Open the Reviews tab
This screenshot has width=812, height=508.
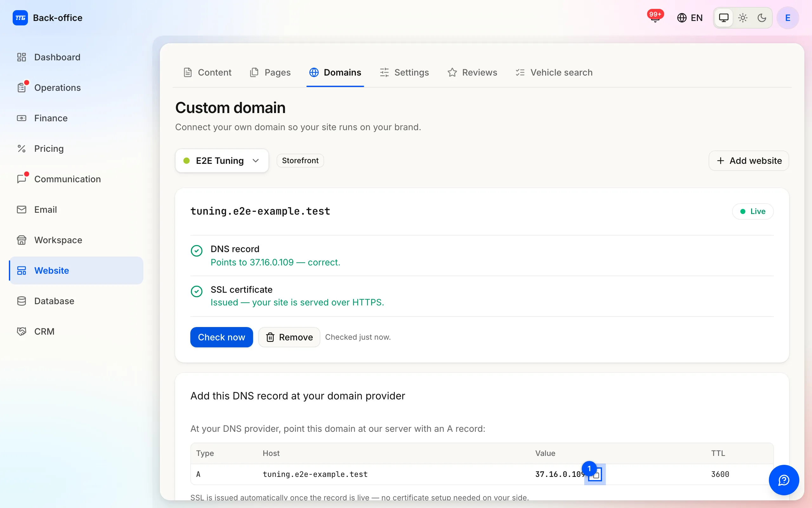pos(472,72)
